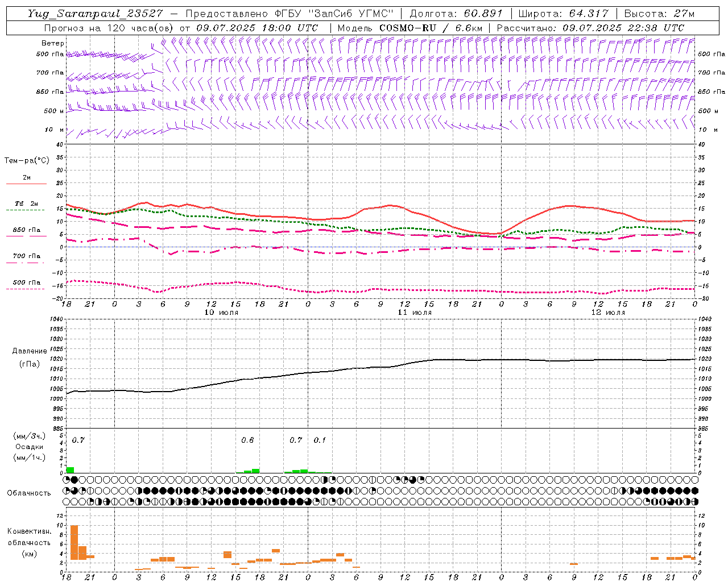Click the (мм/1ч.) precipitation unit label
This screenshot has width=728, height=582.
[x=30, y=458]
